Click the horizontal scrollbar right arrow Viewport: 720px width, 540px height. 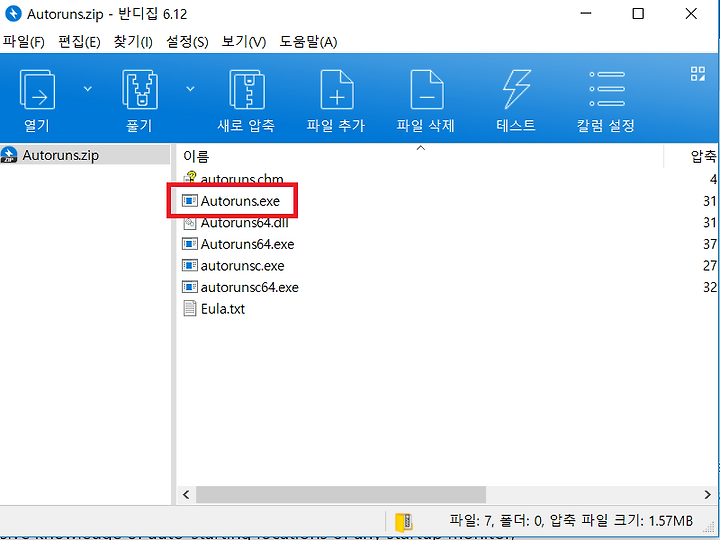tap(708, 495)
